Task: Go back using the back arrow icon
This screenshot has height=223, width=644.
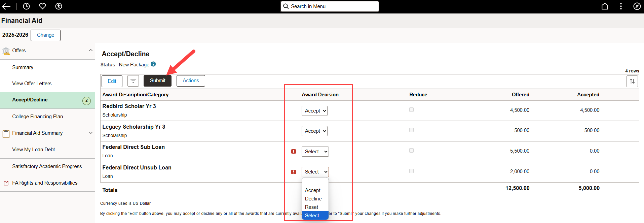Action: tap(6, 6)
